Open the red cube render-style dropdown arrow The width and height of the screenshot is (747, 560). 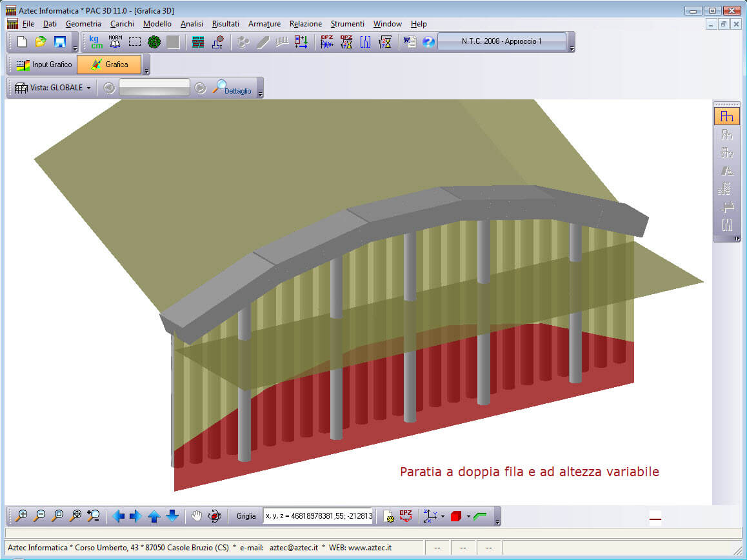point(468,516)
